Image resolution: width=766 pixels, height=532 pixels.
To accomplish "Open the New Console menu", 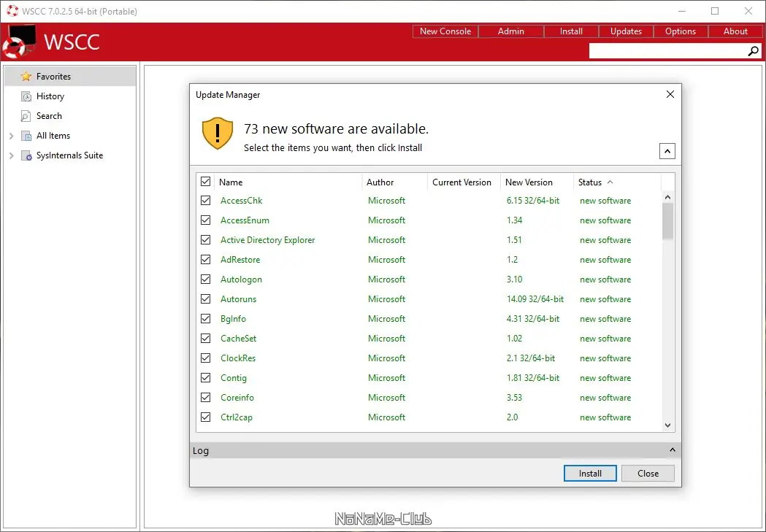I will click(x=445, y=31).
